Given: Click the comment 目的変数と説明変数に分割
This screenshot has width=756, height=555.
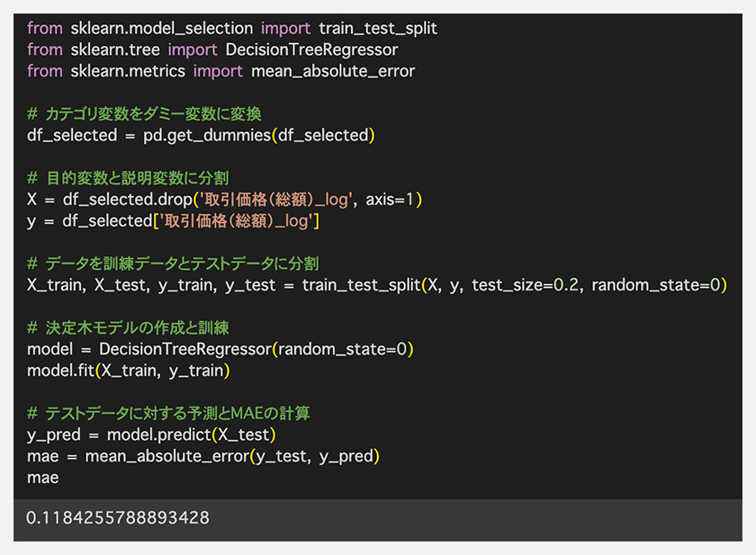Looking at the screenshot, I should tap(128, 178).
